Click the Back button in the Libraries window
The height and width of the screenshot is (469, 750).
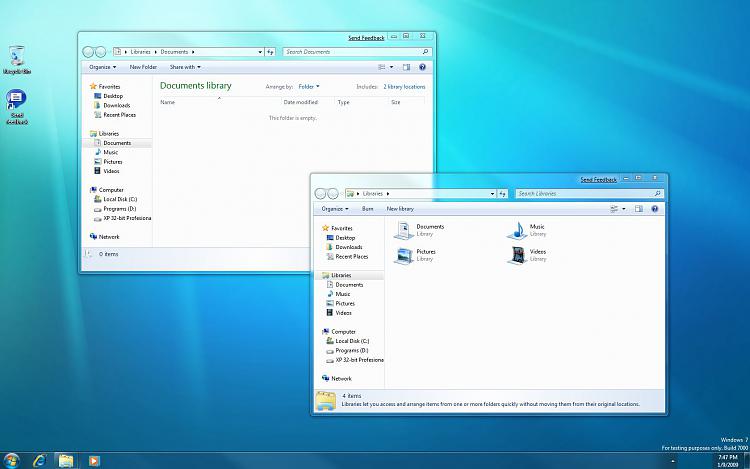320,194
